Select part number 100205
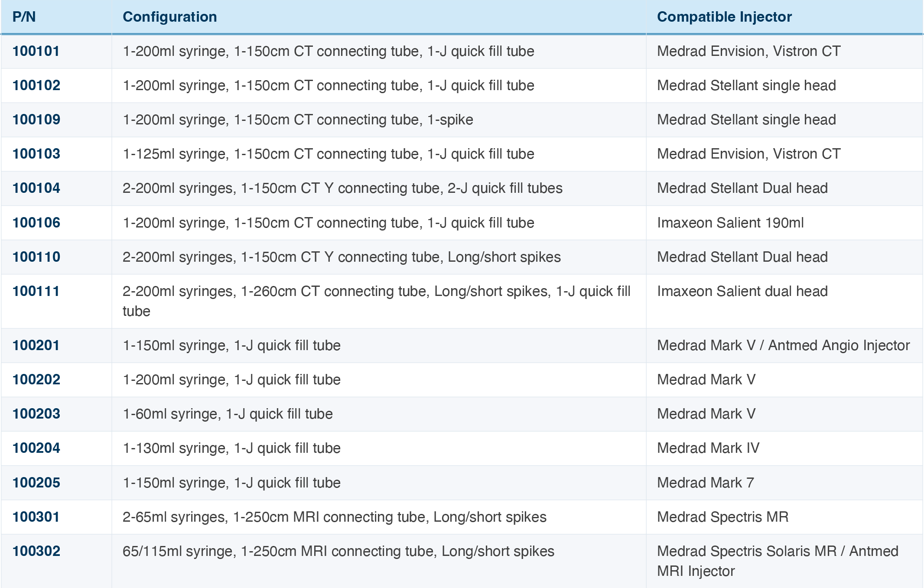 36,483
